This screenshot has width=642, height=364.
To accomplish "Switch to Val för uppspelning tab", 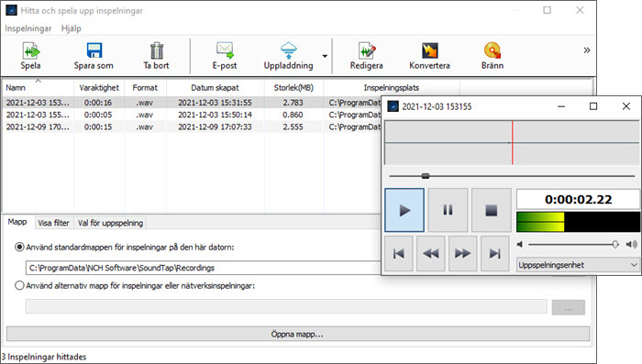I will coord(111,223).
